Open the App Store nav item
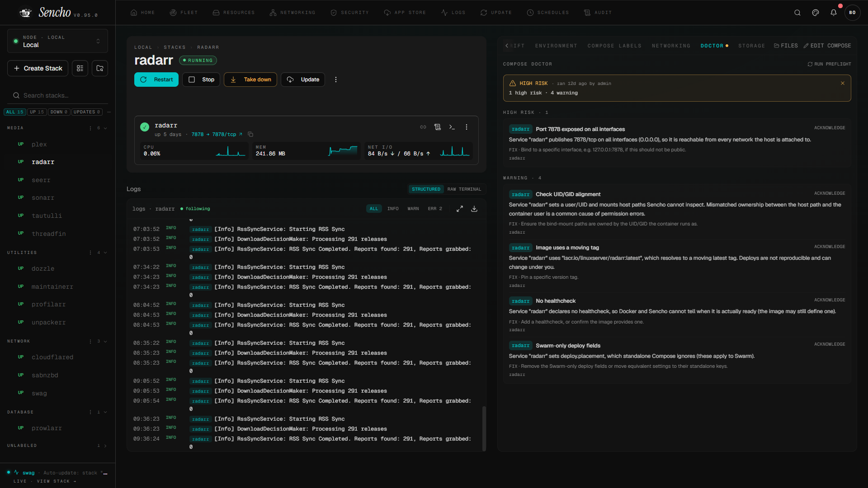The width and height of the screenshot is (868, 488). [405, 13]
